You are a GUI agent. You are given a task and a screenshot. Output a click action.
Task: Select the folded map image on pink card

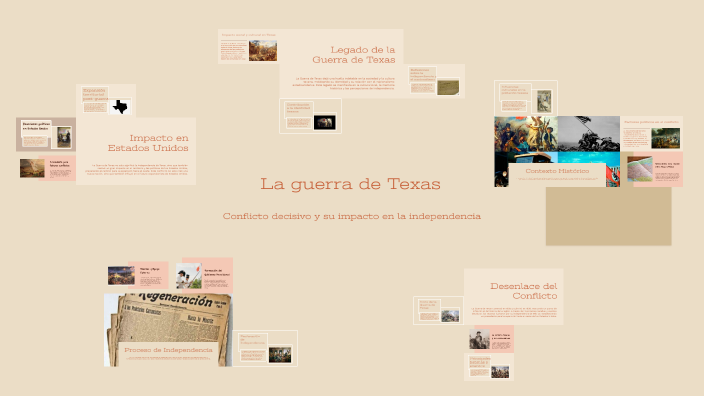tap(639, 169)
